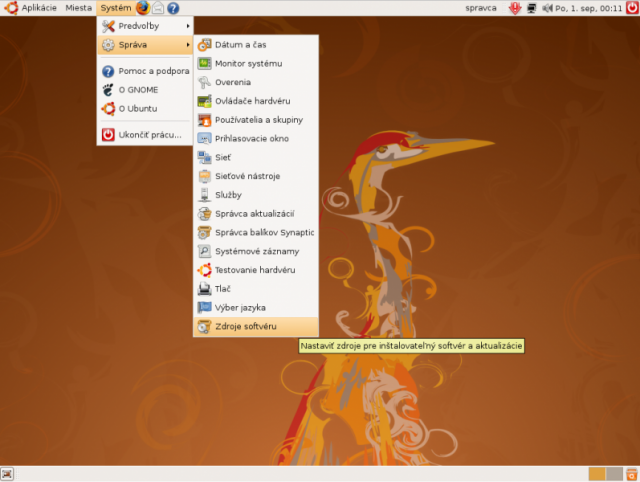640x482 pixels.
Task: Open Ovládače hardvéru
Action: 256,101
